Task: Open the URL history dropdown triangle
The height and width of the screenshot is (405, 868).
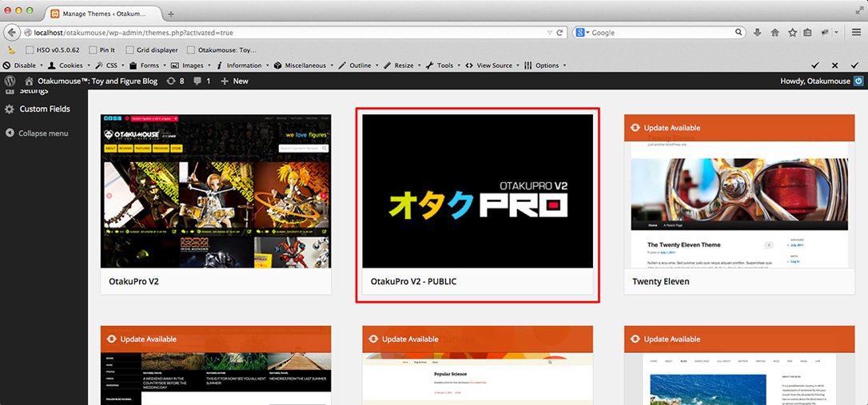Action: point(549,33)
